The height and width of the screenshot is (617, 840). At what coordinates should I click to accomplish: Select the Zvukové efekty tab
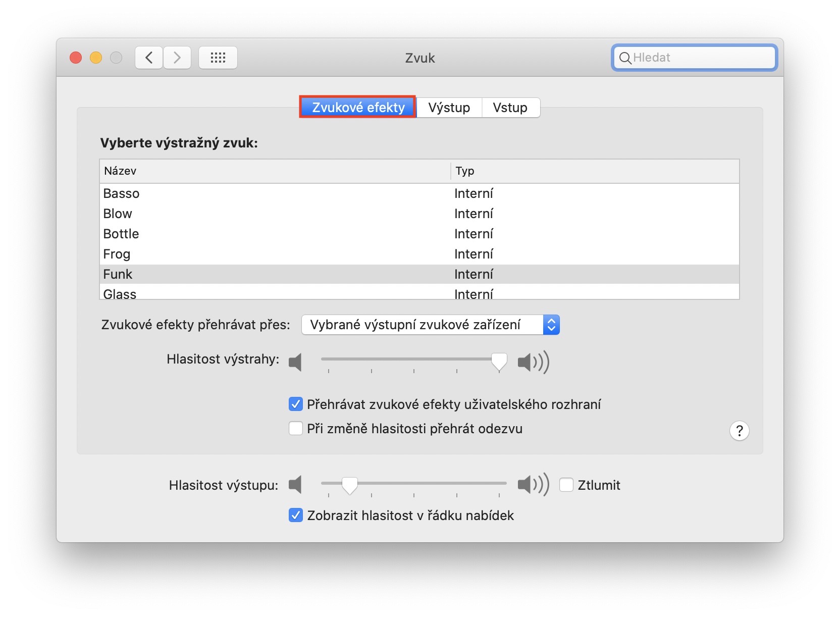(x=358, y=108)
